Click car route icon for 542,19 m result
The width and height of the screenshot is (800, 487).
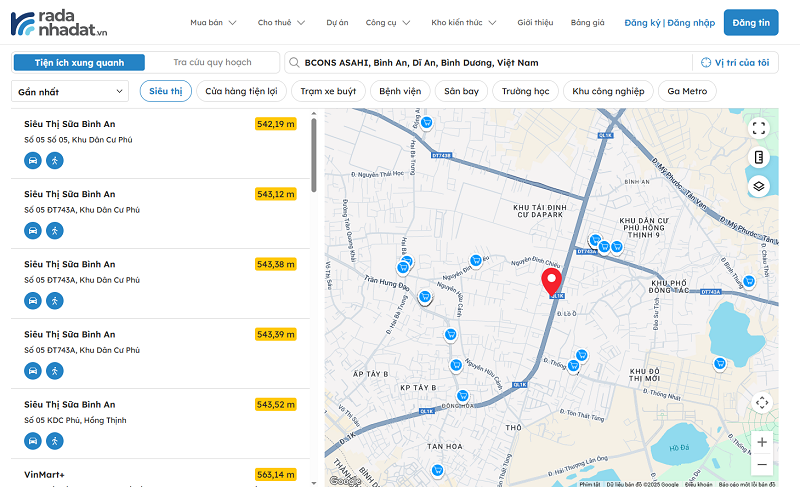[x=33, y=160]
